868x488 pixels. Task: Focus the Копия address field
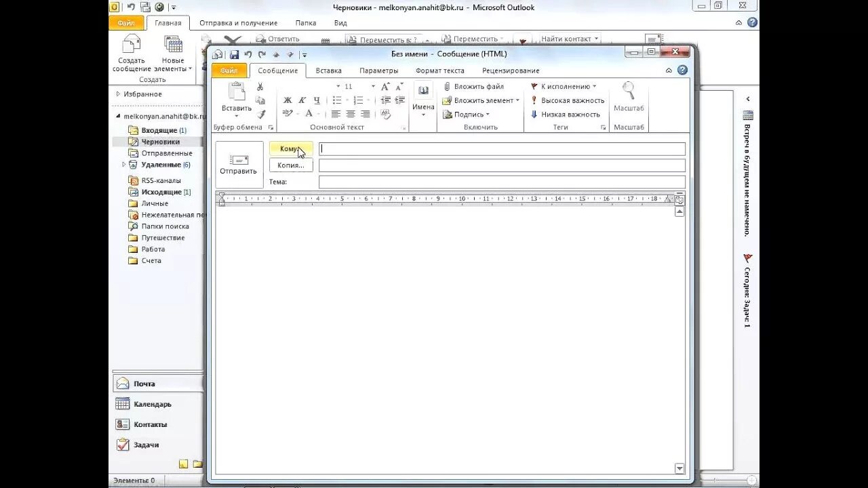click(502, 165)
